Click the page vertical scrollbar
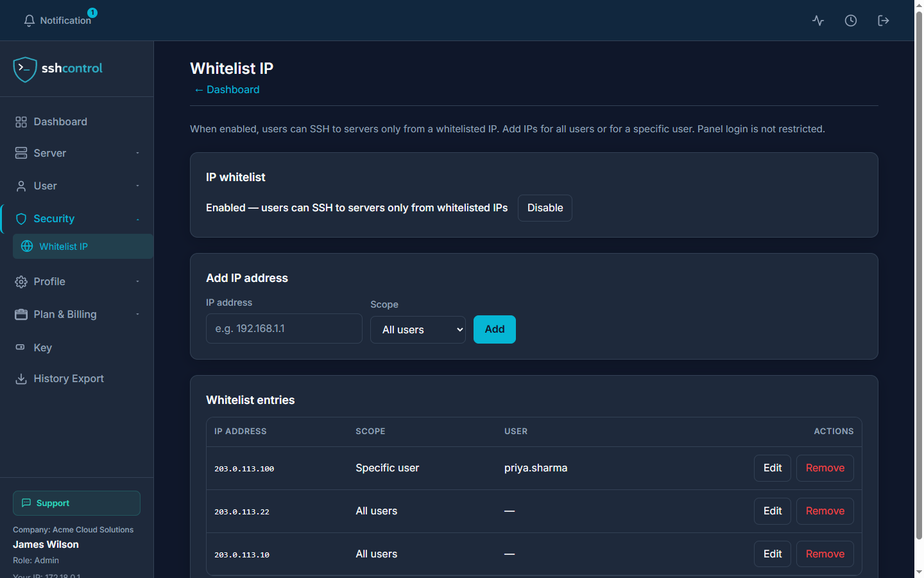The height and width of the screenshot is (578, 924). point(919,276)
